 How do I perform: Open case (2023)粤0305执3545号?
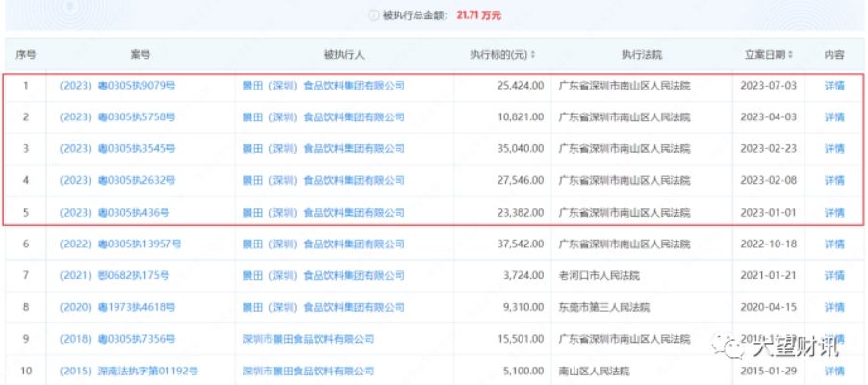tap(117, 149)
